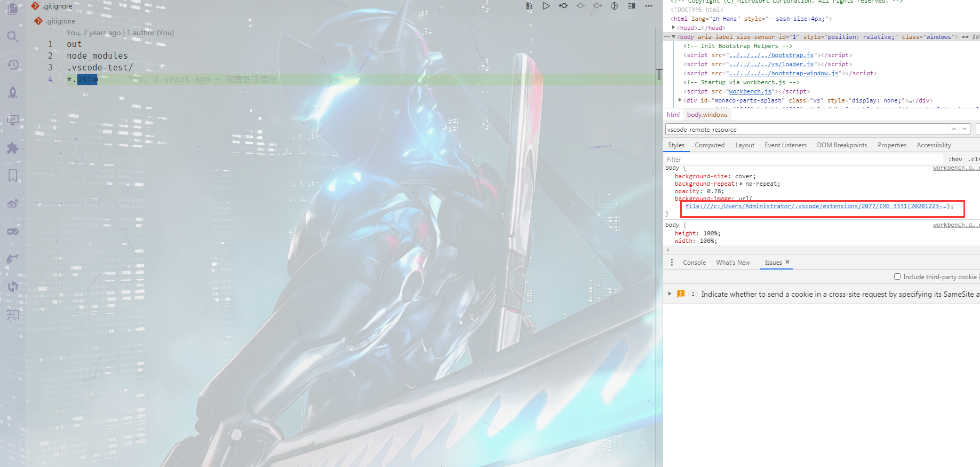
Task: Click the .gitignore breadcrumb git icon
Action: [38, 21]
